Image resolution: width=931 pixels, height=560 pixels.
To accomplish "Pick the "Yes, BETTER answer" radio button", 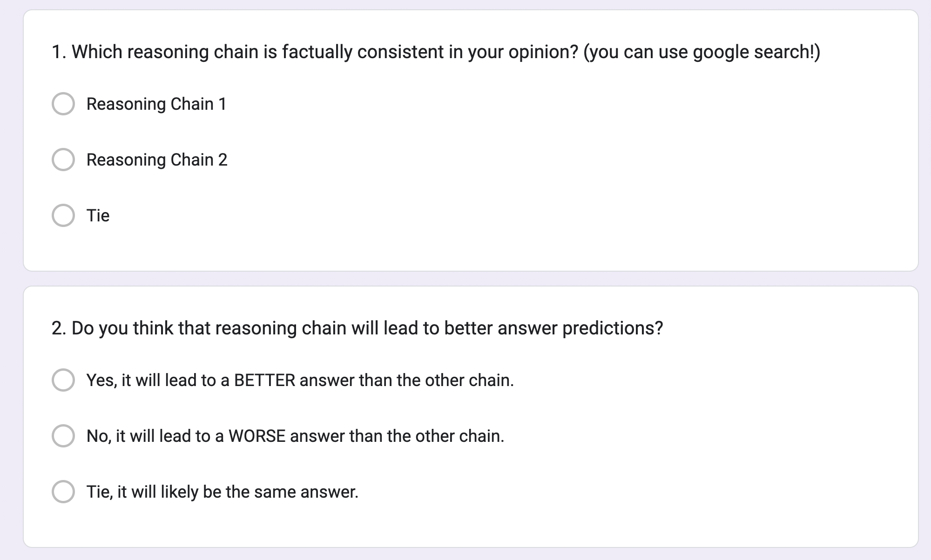I will (x=63, y=380).
